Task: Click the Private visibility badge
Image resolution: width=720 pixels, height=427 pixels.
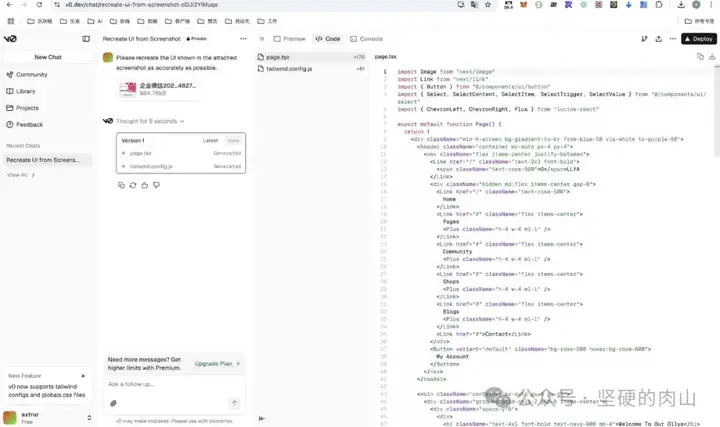Action: 197,39
